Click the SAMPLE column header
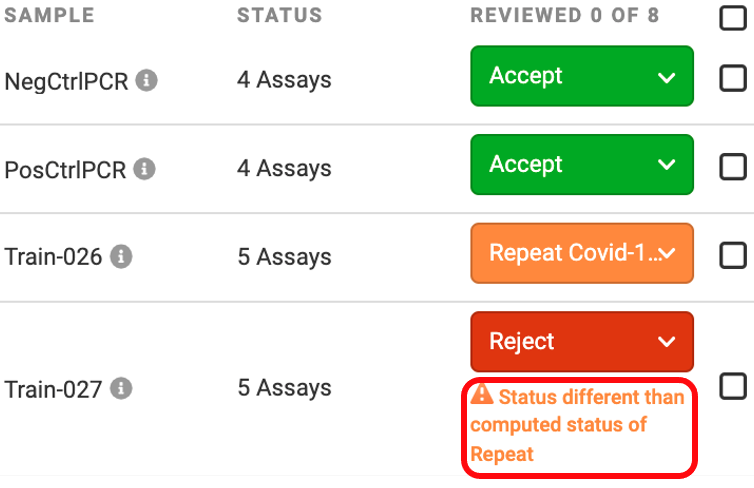The height and width of the screenshot is (488, 754). click(49, 15)
